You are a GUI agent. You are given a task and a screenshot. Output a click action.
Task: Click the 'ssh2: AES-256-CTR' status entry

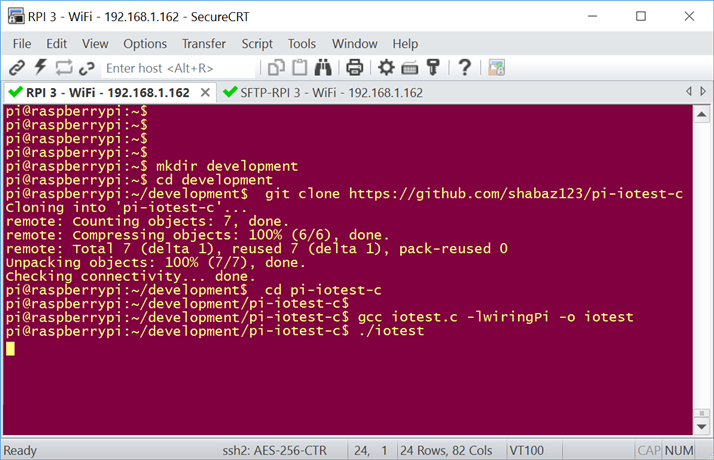pos(275,450)
